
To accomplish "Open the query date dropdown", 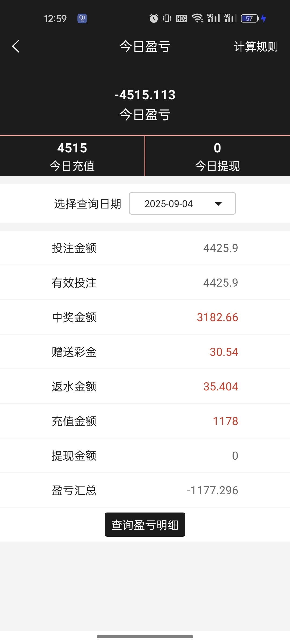I will click(x=182, y=203).
